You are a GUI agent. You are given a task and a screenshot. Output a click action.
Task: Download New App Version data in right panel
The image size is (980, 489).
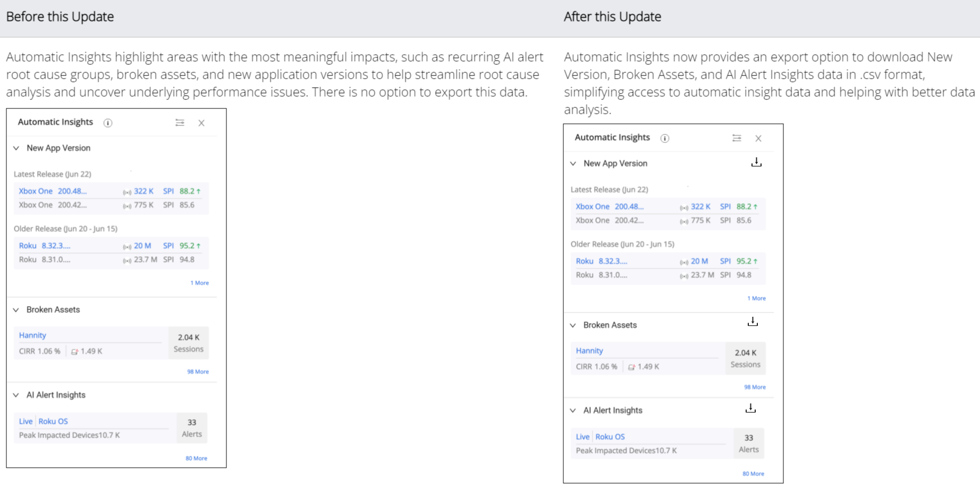tap(756, 162)
